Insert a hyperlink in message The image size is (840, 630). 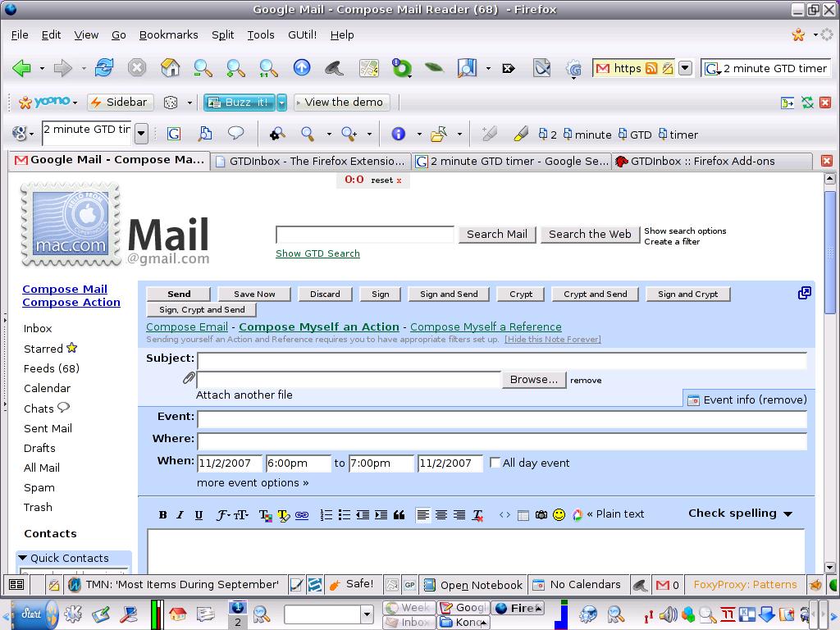click(x=302, y=515)
